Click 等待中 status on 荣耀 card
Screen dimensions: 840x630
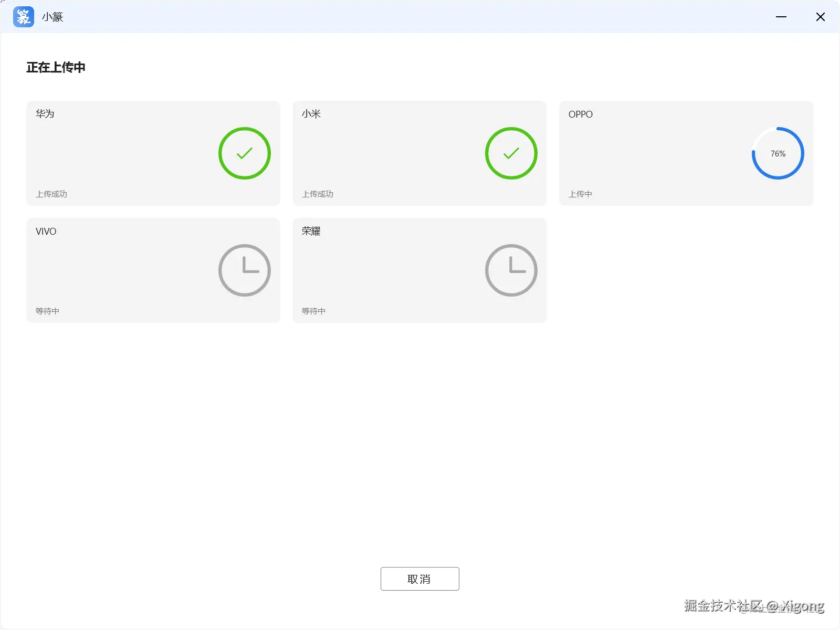pyautogui.click(x=313, y=311)
